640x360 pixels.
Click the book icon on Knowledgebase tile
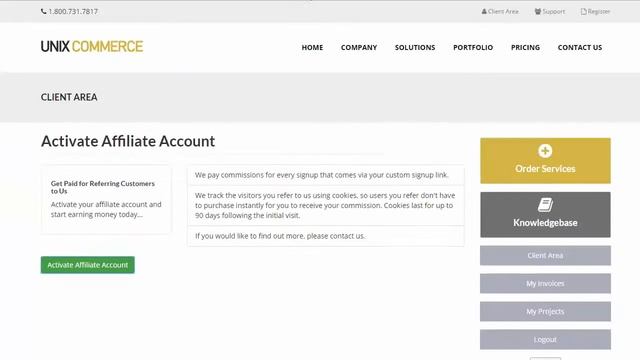(x=545, y=204)
